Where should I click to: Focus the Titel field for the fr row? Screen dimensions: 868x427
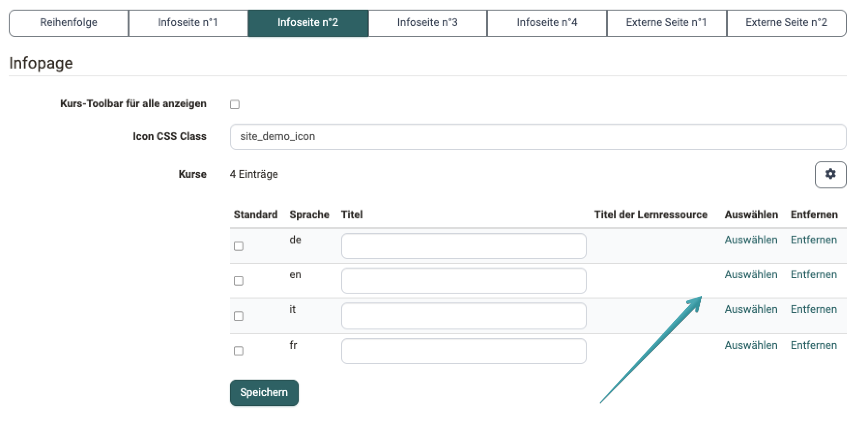(x=464, y=351)
